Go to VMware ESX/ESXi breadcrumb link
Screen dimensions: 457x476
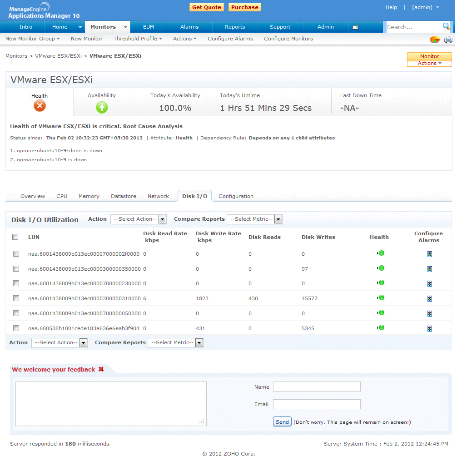pyautogui.click(x=58, y=56)
